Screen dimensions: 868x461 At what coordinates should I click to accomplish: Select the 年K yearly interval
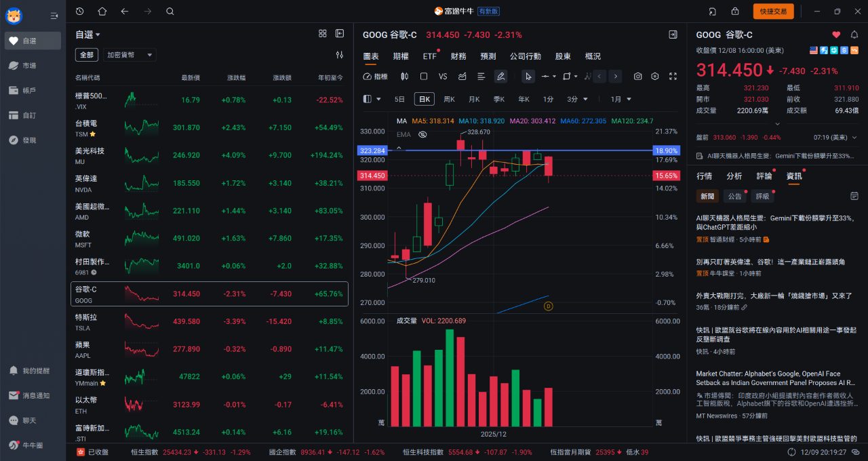524,99
